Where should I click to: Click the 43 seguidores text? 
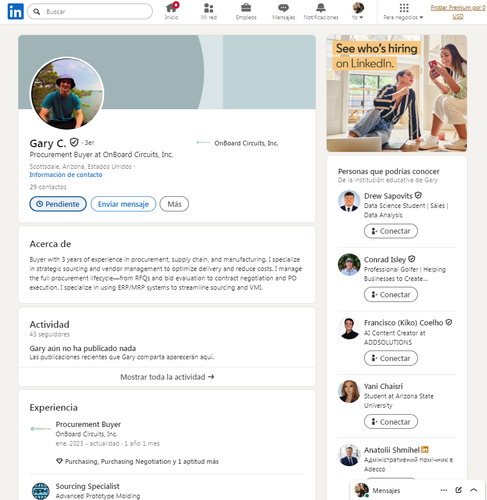50,334
